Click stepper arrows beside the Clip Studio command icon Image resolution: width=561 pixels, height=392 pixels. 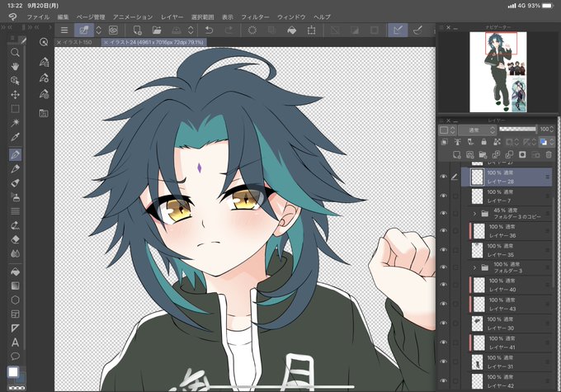[x=99, y=31]
